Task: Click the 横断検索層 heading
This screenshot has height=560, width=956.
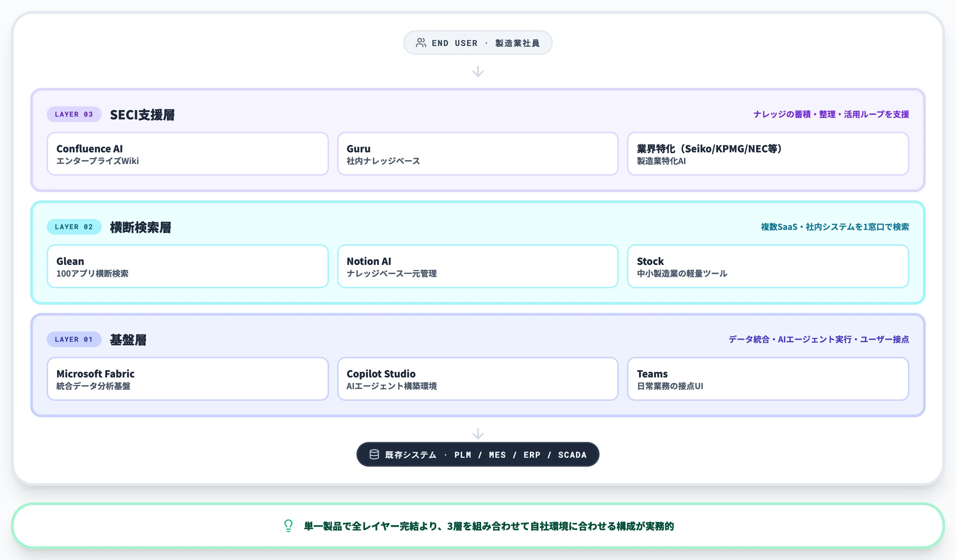Action: (x=140, y=227)
